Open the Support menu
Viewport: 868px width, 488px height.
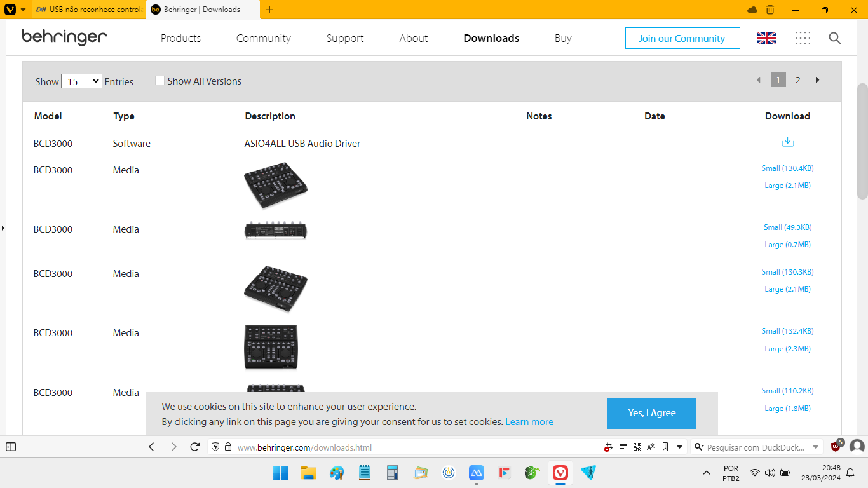[x=345, y=38]
